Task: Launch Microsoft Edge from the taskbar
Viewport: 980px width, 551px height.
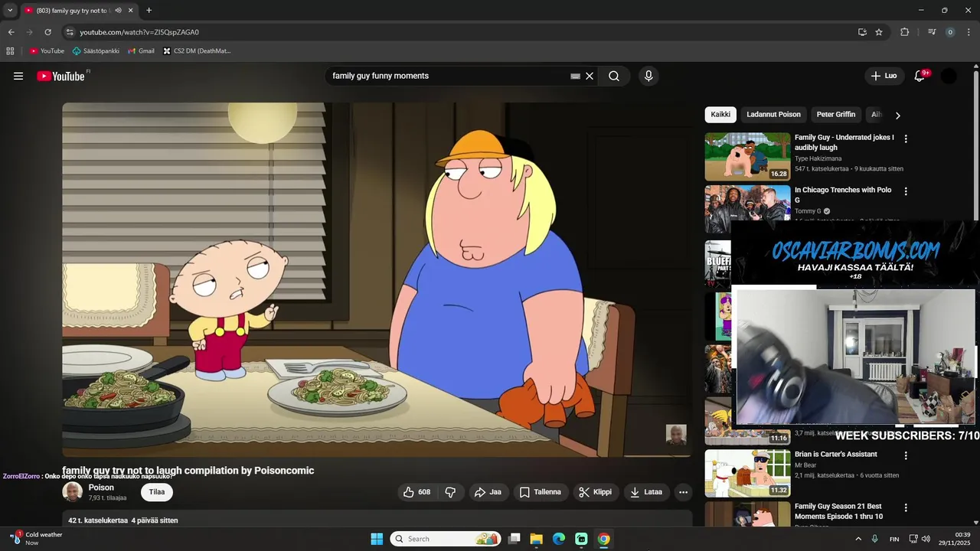Action: coord(559,539)
